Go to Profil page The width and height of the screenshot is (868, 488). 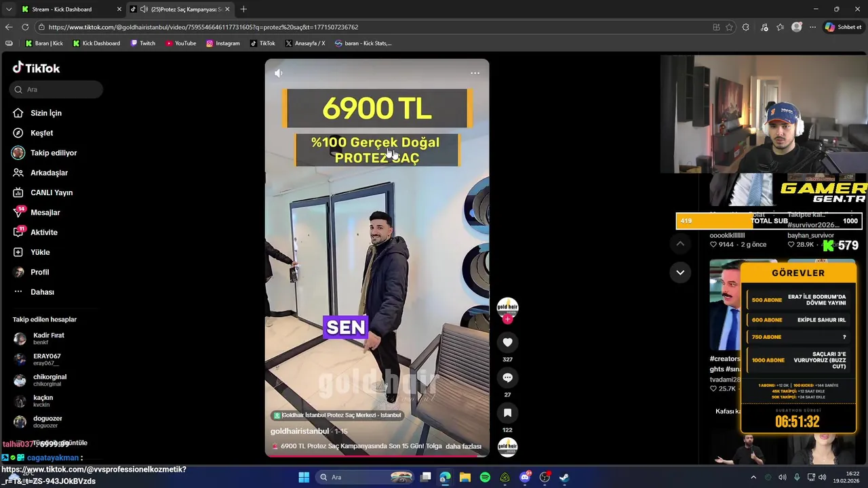[39, 272]
